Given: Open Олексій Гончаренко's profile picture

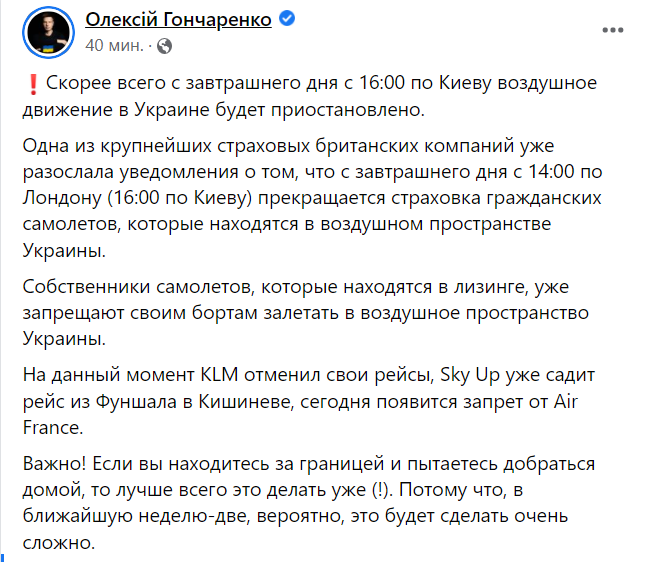Looking at the screenshot, I should (49, 32).
